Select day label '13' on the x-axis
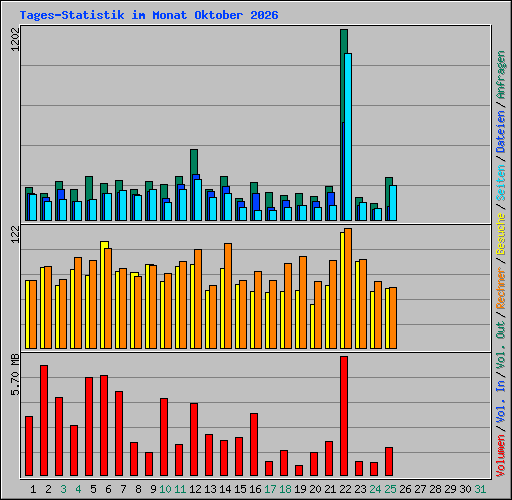The height and width of the screenshot is (500, 512). (210, 489)
